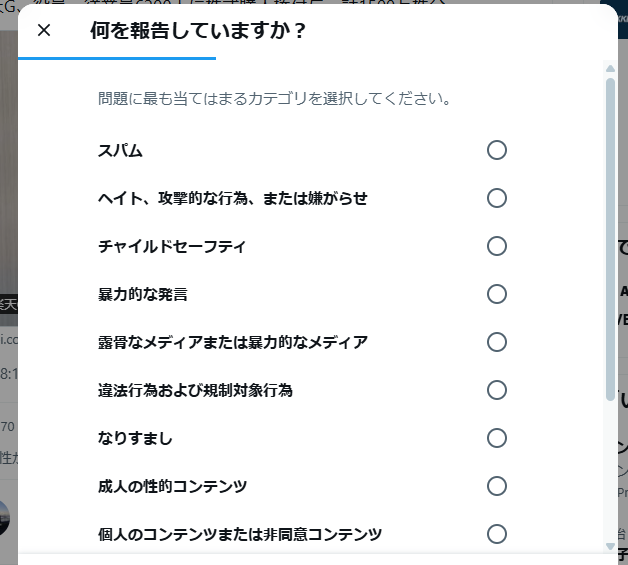Click the dialog scrollbar thumb

point(610,240)
